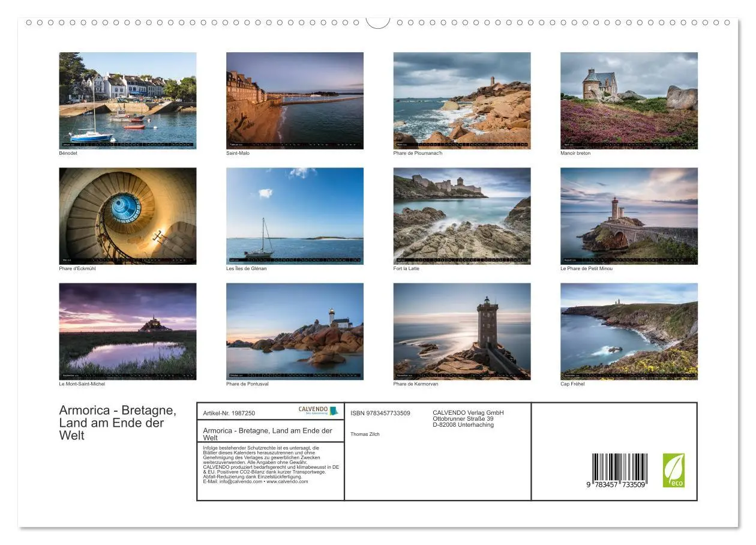Select the Cap Fréhel coastline photo

coord(629,331)
